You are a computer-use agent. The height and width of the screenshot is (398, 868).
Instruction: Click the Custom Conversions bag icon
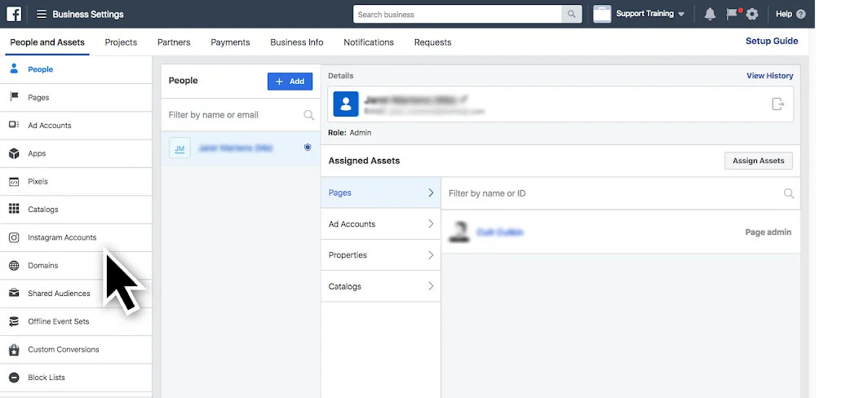(x=14, y=349)
